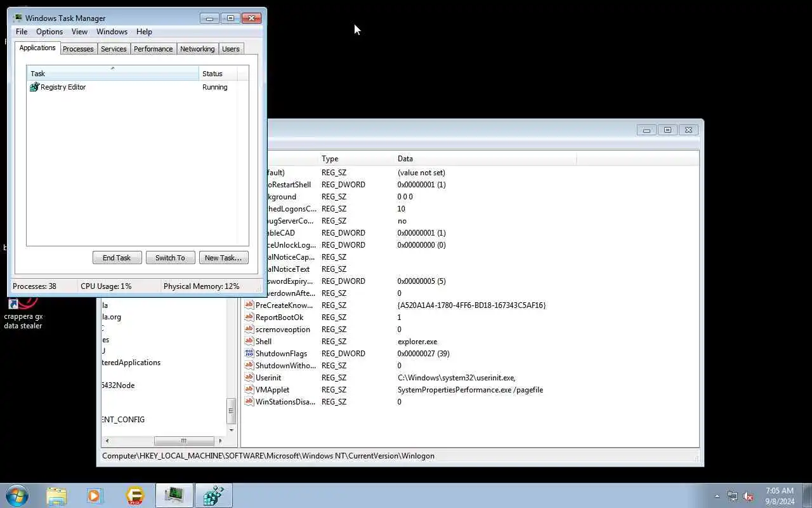Switch to Task Manager taskbar icon

pyautogui.click(x=174, y=495)
